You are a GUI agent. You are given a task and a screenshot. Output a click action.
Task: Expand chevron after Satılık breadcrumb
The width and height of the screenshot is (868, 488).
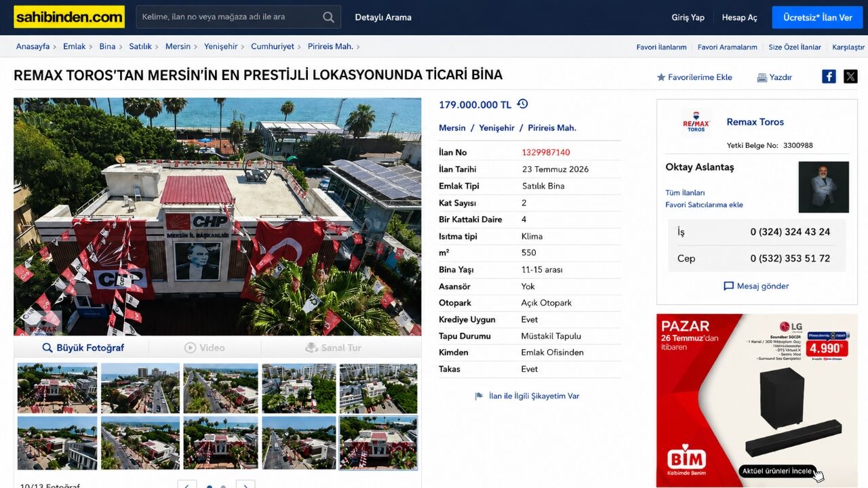pyautogui.click(x=158, y=47)
